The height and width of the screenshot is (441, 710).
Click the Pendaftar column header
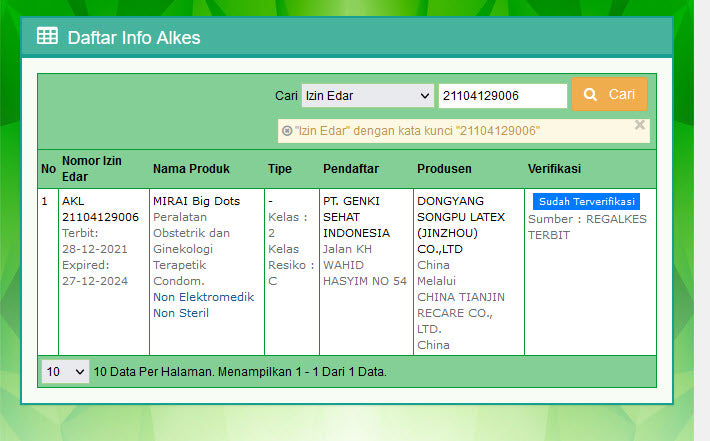pyautogui.click(x=351, y=169)
